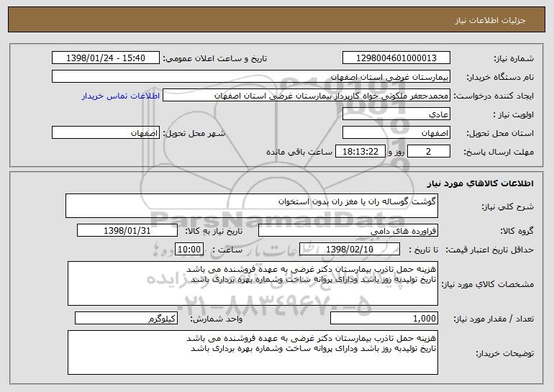Click the ایجاد کننده درخواست label
Image resolution: width=554 pixels, height=392 pixels.
[x=494, y=96]
